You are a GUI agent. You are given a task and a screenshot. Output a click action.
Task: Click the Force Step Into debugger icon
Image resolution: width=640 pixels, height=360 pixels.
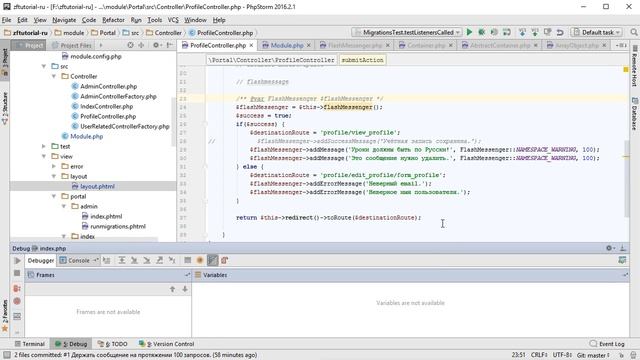(x=147, y=260)
